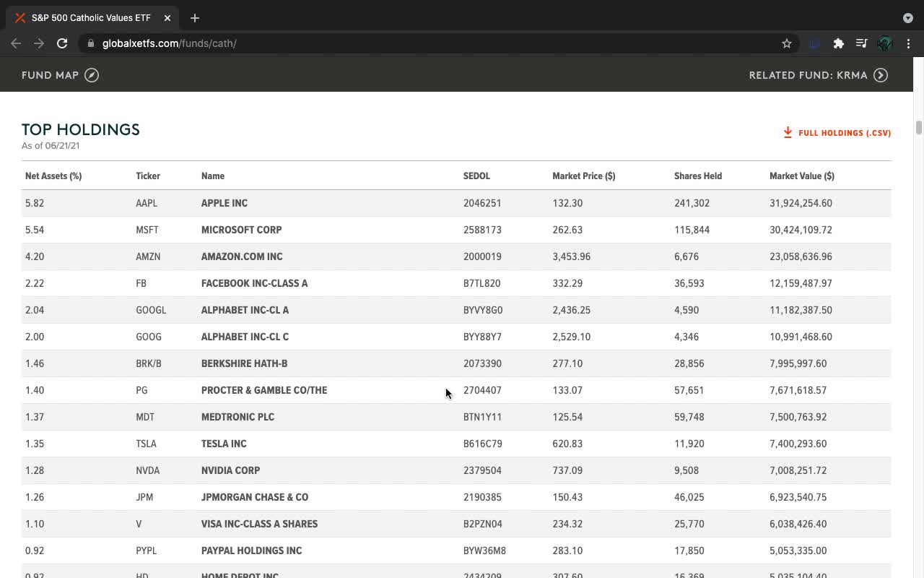Select PROCTER & GAMBLE CO/THE name
924x578 pixels.
pyautogui.click(x=264, y=390)
